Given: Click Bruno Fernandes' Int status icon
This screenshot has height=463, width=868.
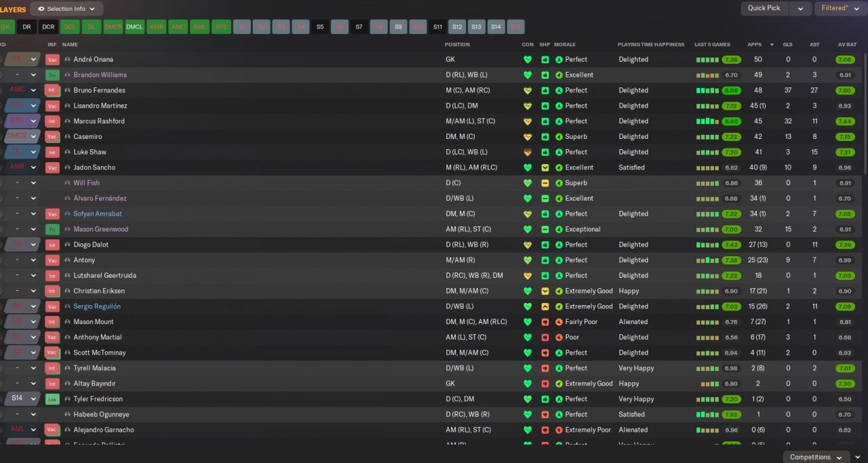Looking at the screenshot, I should tap(52, 90).
